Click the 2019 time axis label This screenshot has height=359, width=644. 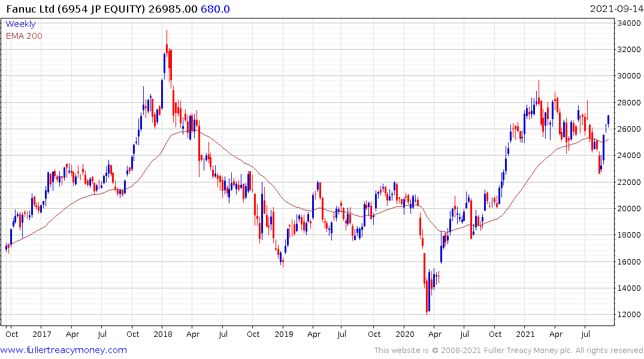284,334
